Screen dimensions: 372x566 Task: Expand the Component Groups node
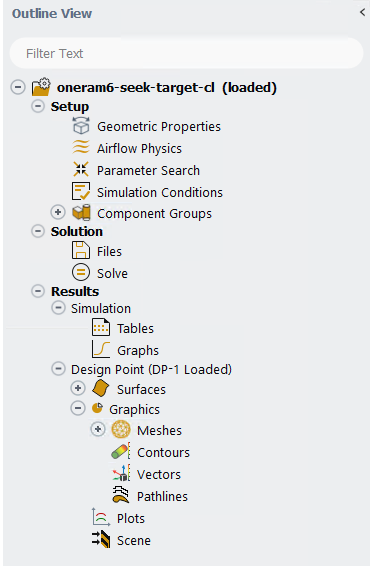(58, 212)
